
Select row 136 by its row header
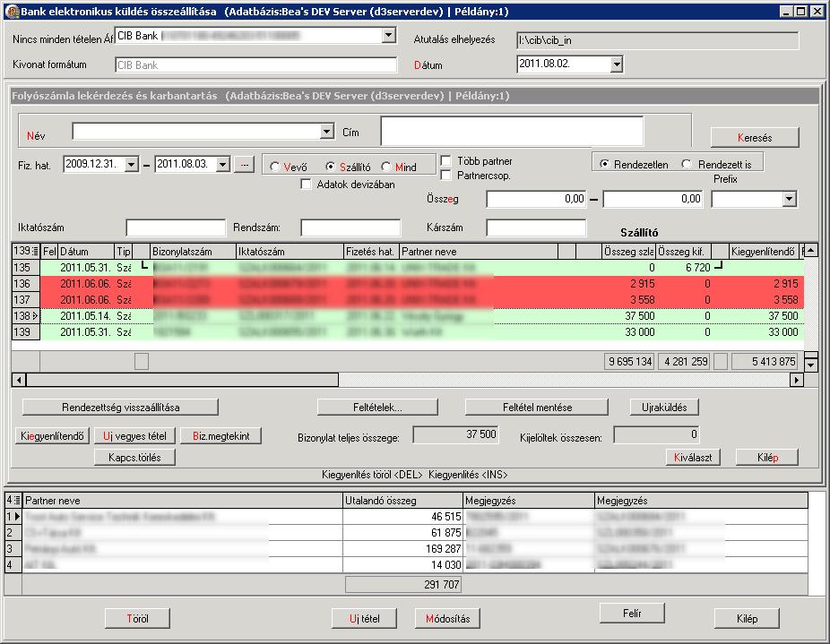[x=25, y=284]
